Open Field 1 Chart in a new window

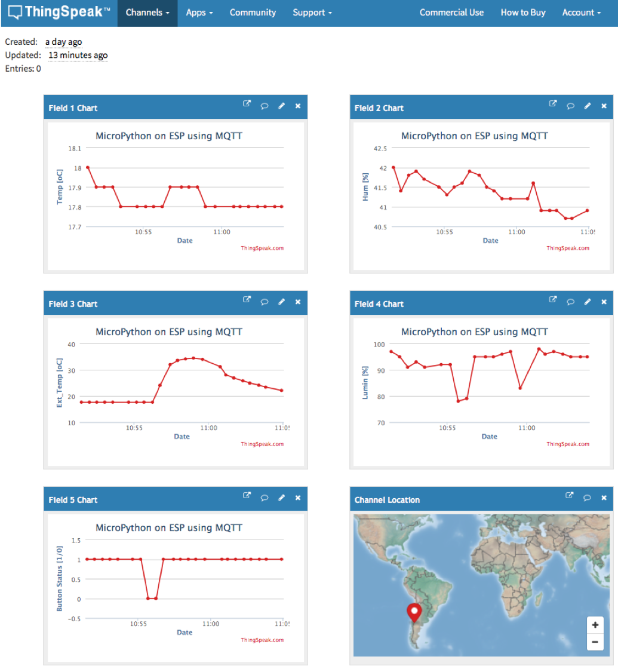[247, 103]
